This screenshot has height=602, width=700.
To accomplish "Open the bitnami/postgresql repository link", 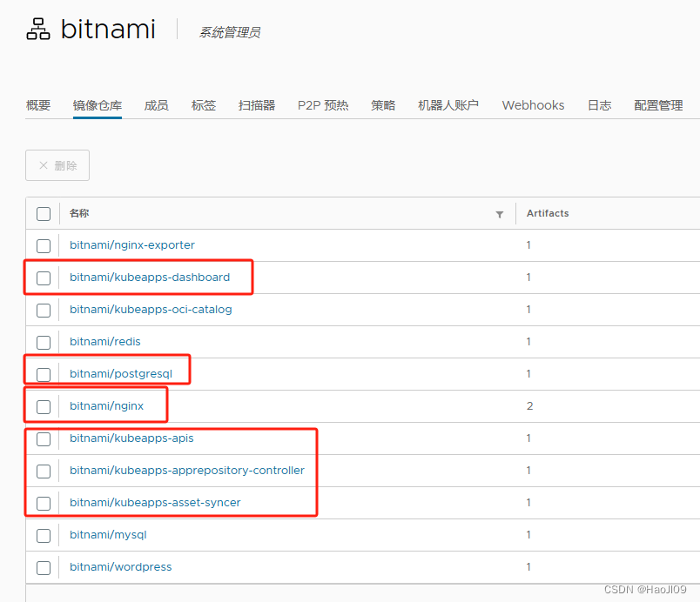I will (x=121, y=374).
